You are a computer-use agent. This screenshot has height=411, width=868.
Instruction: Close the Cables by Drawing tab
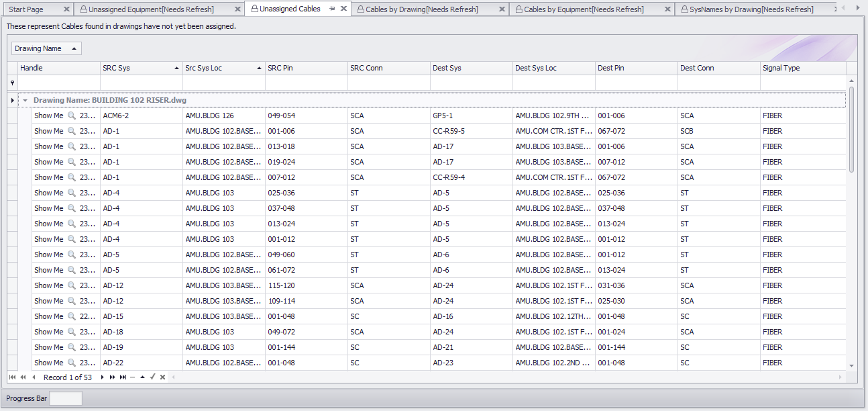(502, 9)
